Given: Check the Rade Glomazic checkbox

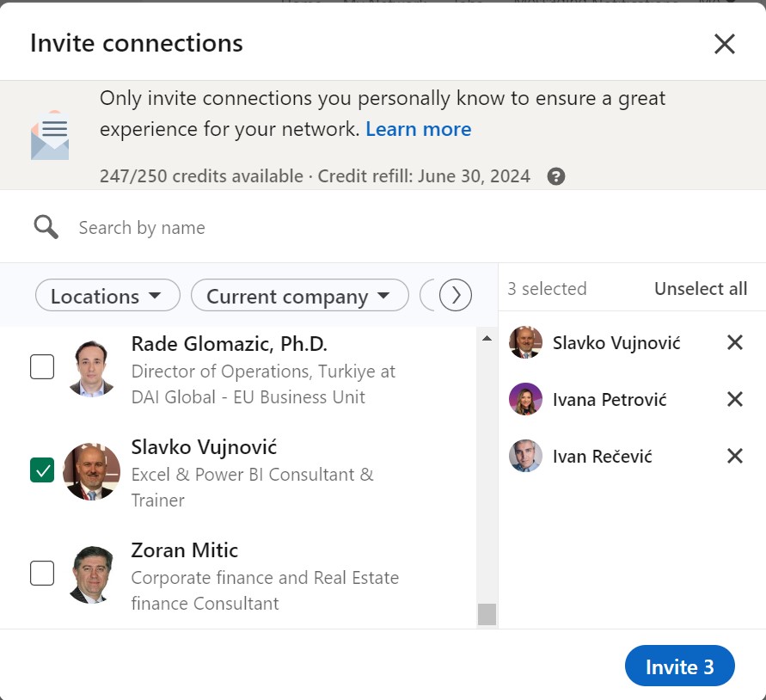Looking at the screenshot, I should (42, 367).
